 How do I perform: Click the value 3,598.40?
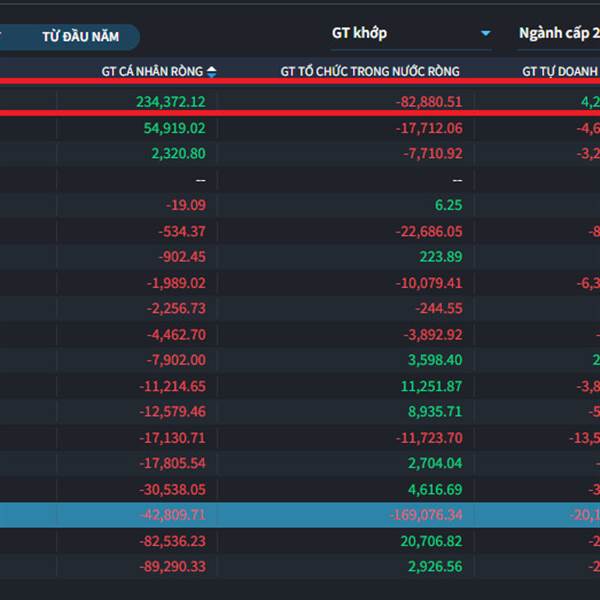(435, 360)
